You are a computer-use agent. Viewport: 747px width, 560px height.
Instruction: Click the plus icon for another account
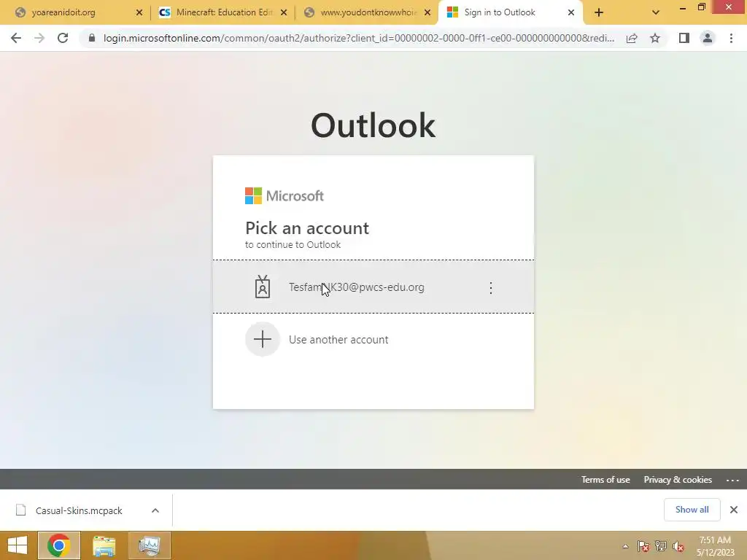click(x=263, y=340)
